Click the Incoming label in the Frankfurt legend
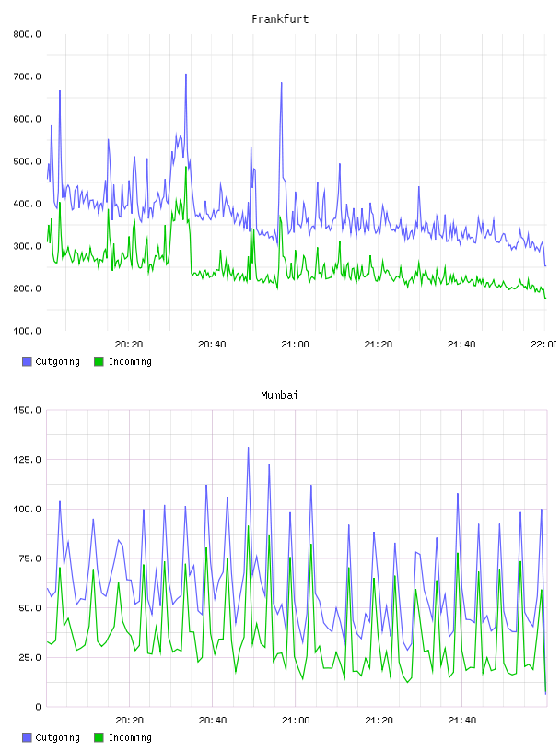This screenshot has height=752, width=560. click(130, 361)
